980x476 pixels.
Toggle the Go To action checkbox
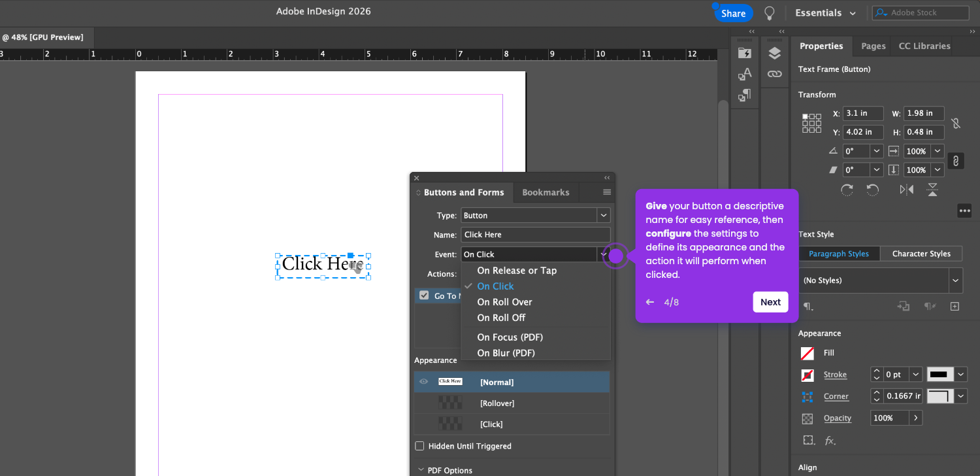424,296
